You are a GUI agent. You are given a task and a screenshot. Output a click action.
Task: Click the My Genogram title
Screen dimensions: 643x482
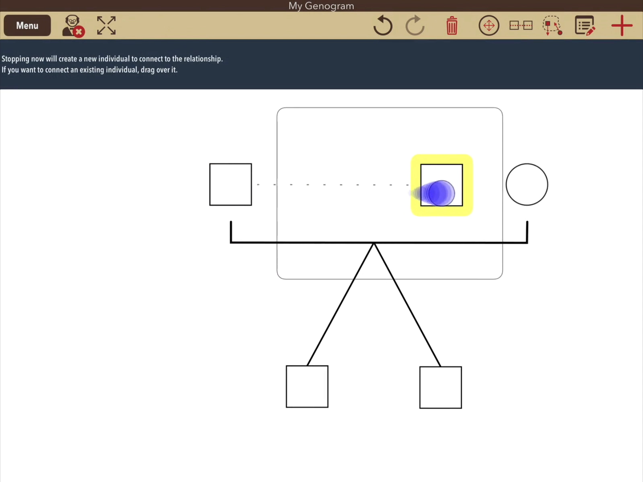[x=321, y=6]
